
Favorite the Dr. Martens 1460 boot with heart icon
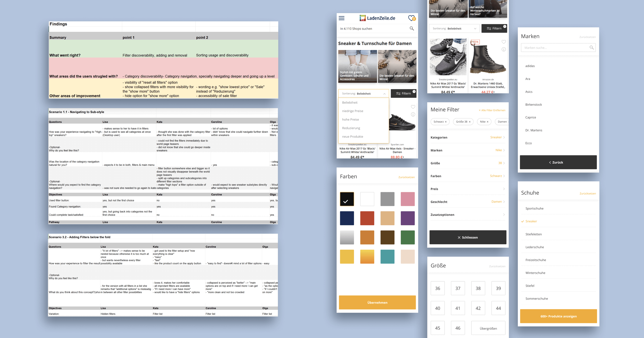(504, 42)
